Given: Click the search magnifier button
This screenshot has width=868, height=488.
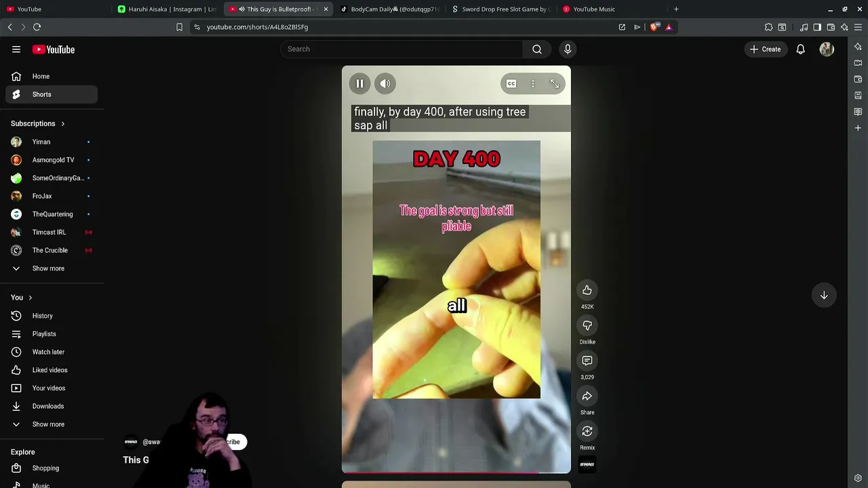Looking at the screenshot, I should [x=537, y=49].
